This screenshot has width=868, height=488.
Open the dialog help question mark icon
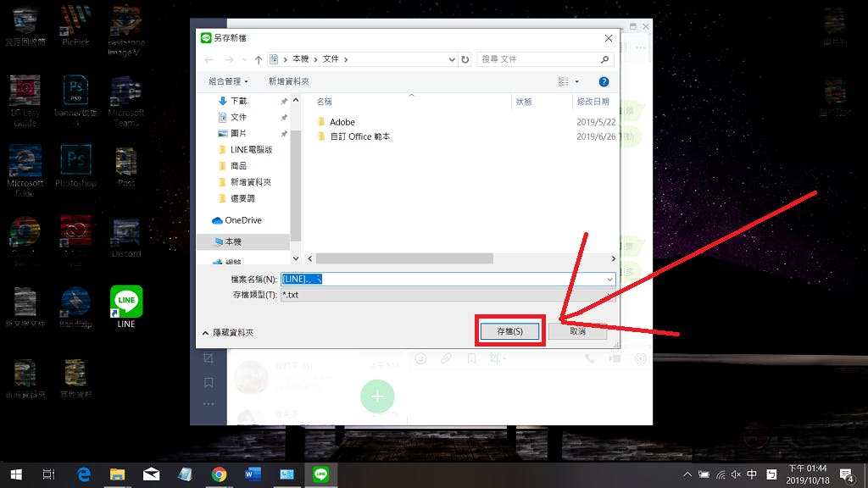coord(604,81)
